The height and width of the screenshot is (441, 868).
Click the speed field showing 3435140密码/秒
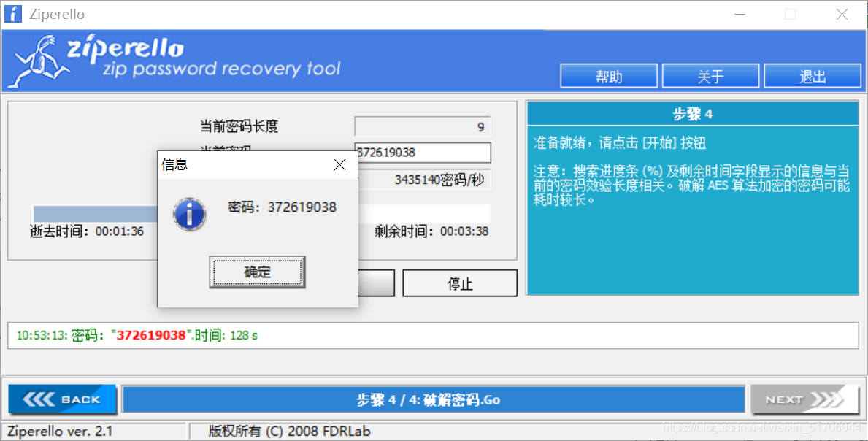[423, 180]
